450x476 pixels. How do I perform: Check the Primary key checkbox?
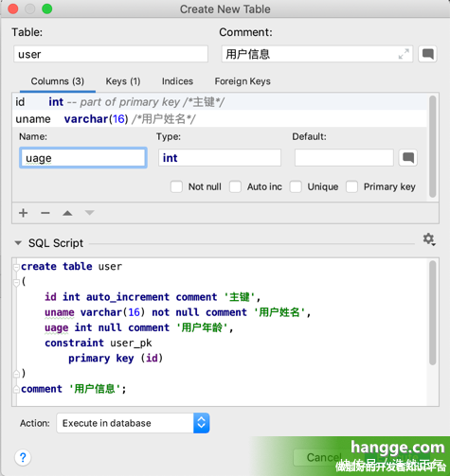(x=351, y=186)
